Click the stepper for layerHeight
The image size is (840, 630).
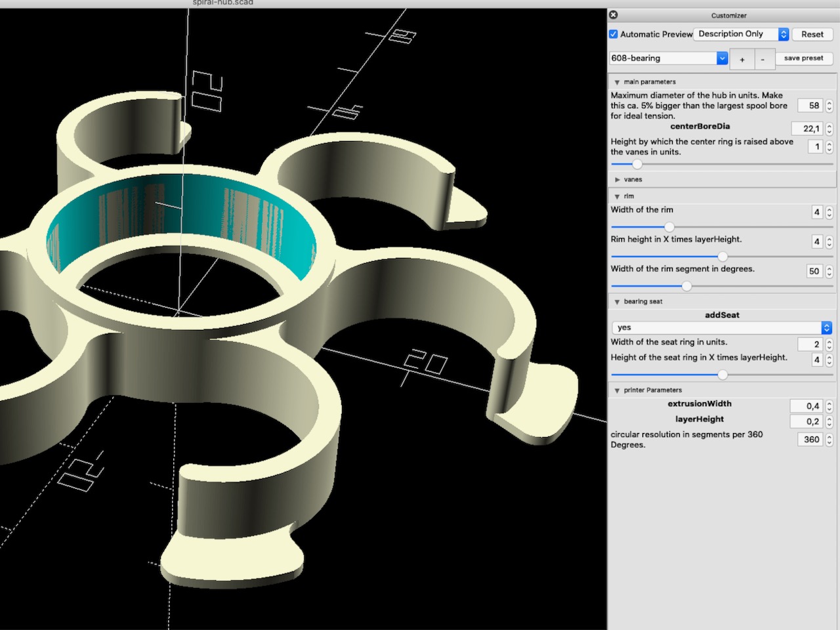[x=829, y=421]
